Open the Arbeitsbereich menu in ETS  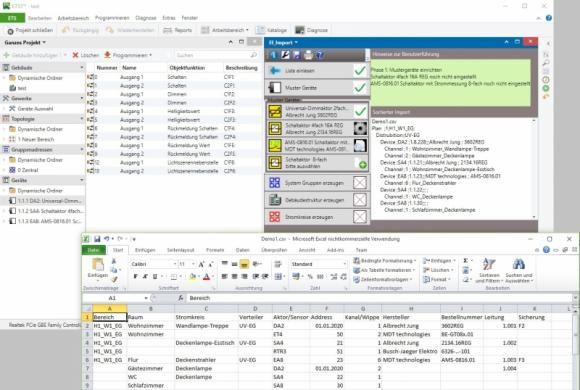click(73, 18)
